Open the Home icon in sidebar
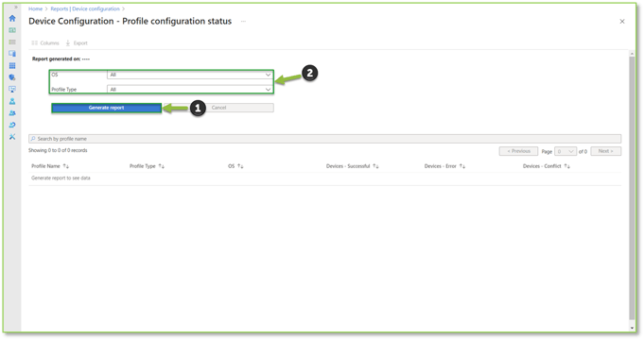This screenshot has height=340, width=644. [x=12, y=19]
